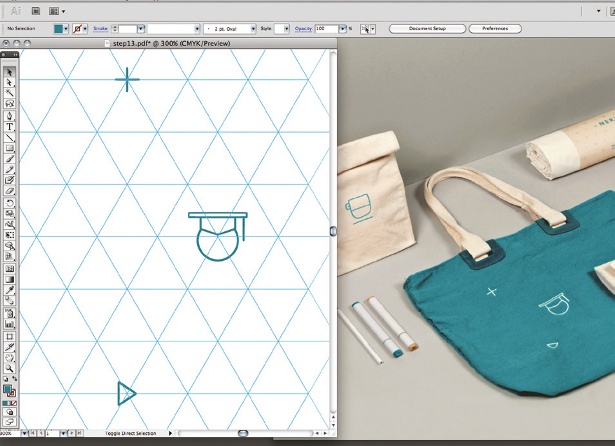
Task: Choose the Paintbrush tool
Action: tap(9, 159)
